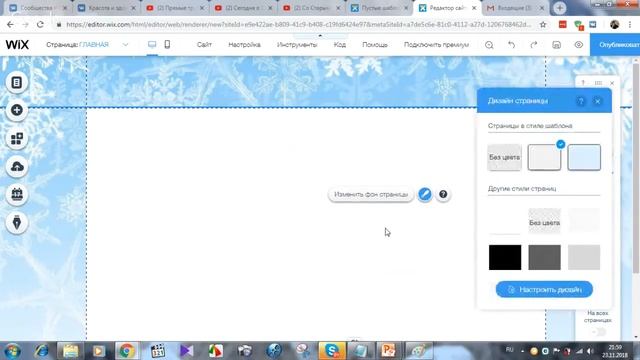640x360 pixels.
Task: Undo the last action in editor
Action: 511,45
